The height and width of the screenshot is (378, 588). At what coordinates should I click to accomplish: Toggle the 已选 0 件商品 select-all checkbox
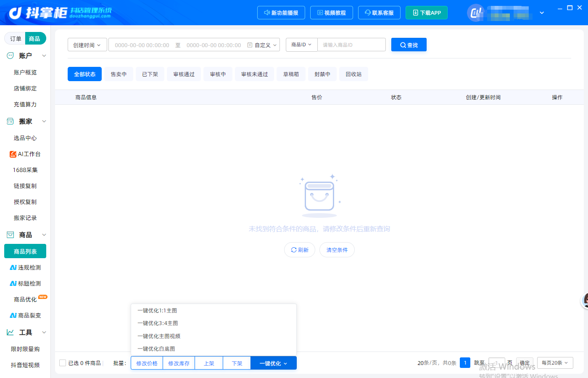pyautogui.click(x=63, y=363)
